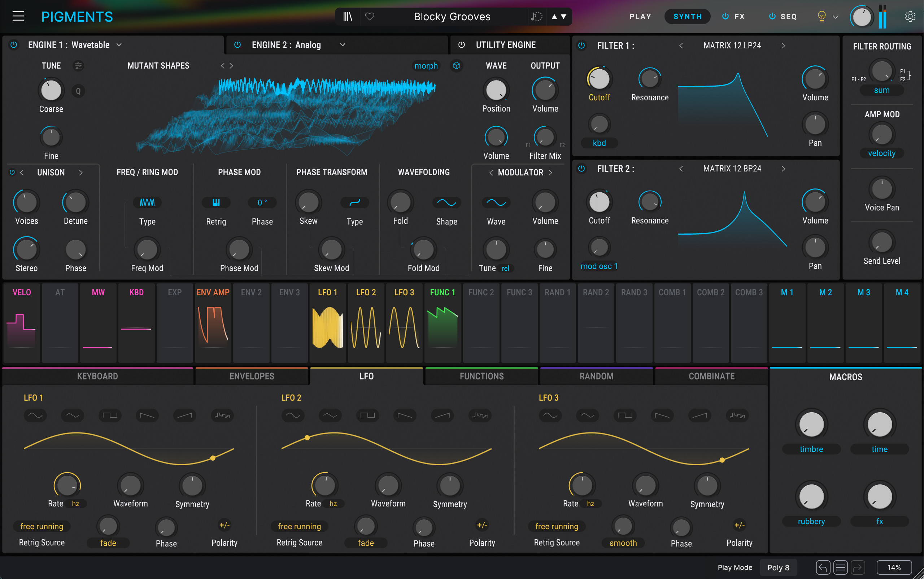Open settings gear icon
This screenshot has height=579, width=924.
(910, 17)
